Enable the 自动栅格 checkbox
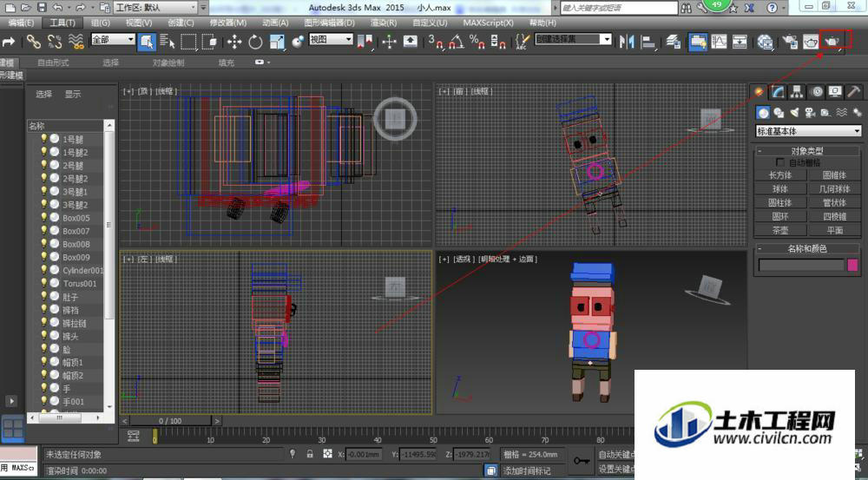This screenshot has height=480, width=868. click(x=780, y=162)
